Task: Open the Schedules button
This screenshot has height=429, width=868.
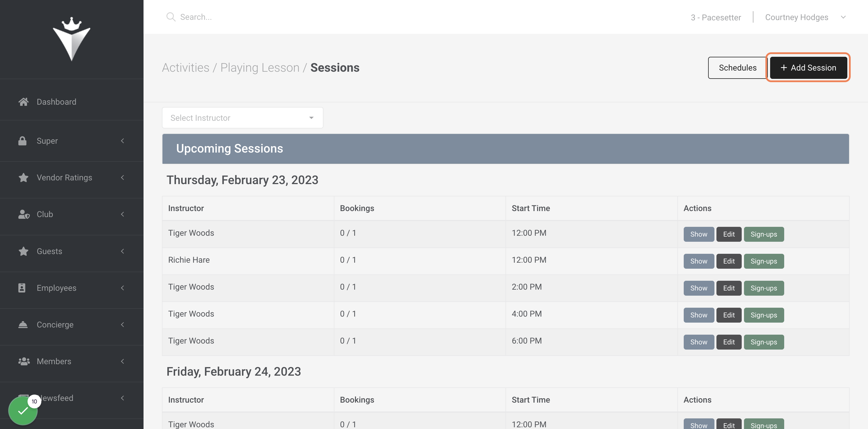Action: pyautogui.click(x=737, y=68)
